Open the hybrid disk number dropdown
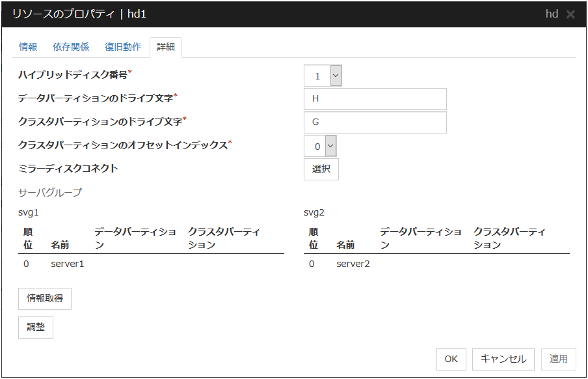The width and height of the screenshot is (588, 379). click(x=323, y=76)
